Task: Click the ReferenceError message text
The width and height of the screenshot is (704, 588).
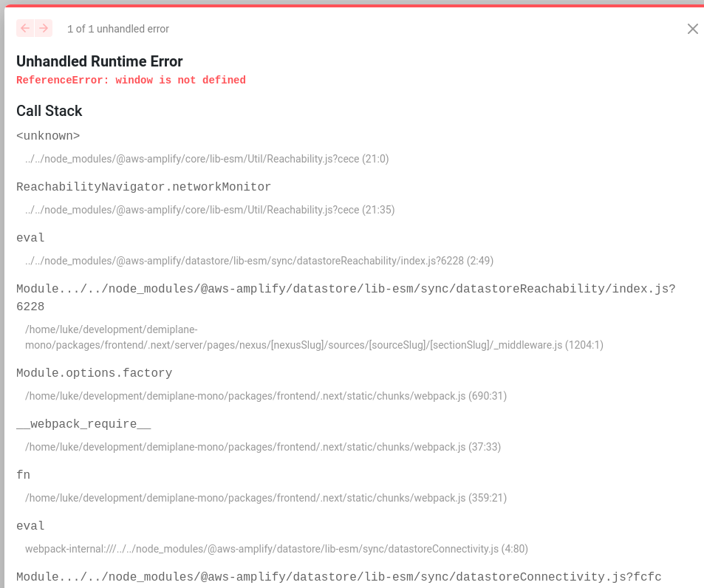Action: click(131, 80)
